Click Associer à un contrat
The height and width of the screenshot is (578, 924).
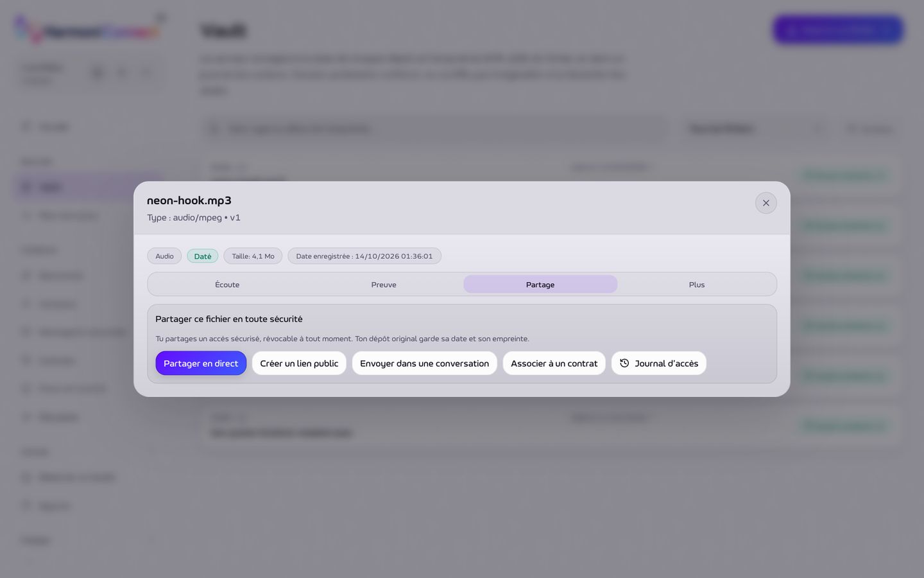point(554,363)
